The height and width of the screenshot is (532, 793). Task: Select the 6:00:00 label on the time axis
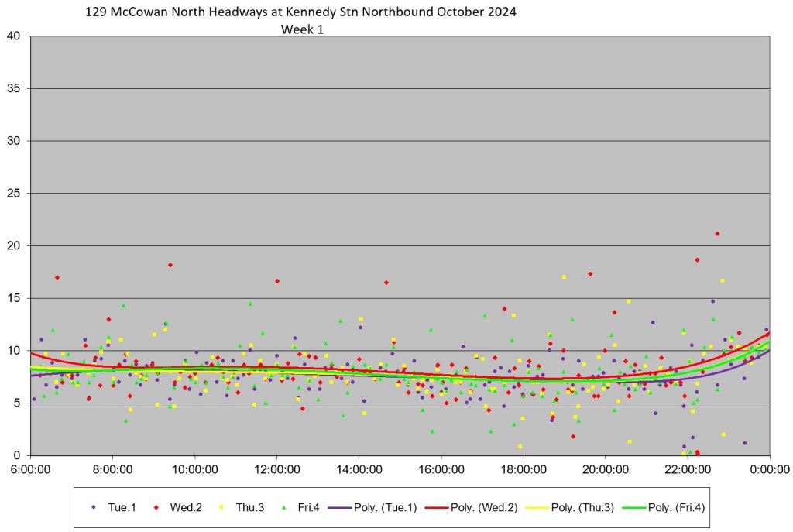coord(31,469)
